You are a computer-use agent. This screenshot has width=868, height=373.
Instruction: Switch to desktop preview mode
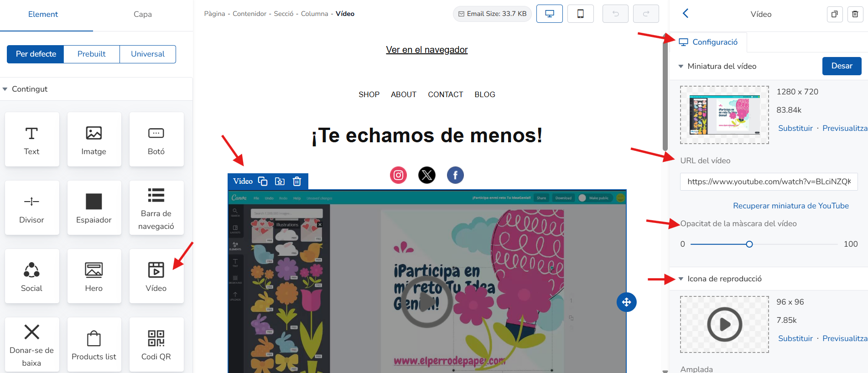pyautogui.click(x=550, y=14)
